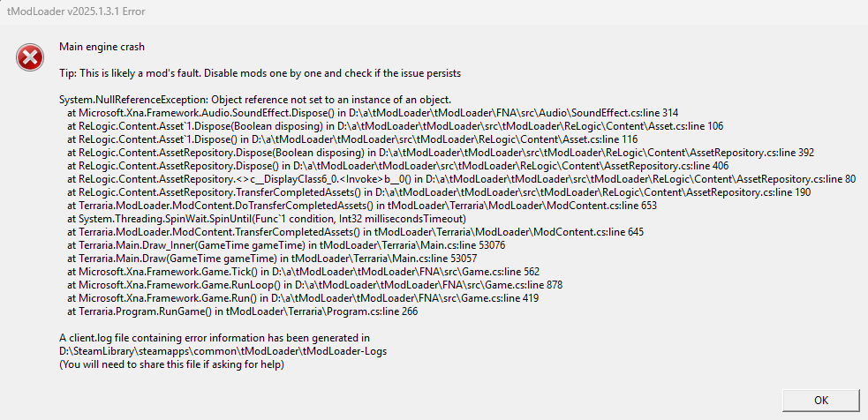Click the "Main engine crash" heading text

pos(102,47)
